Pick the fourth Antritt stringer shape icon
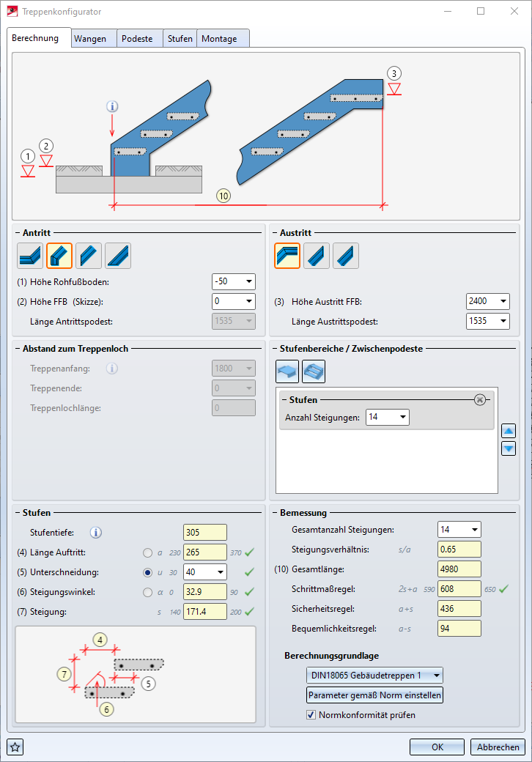This screenshot has height=762, width=532. pos(118,256)
